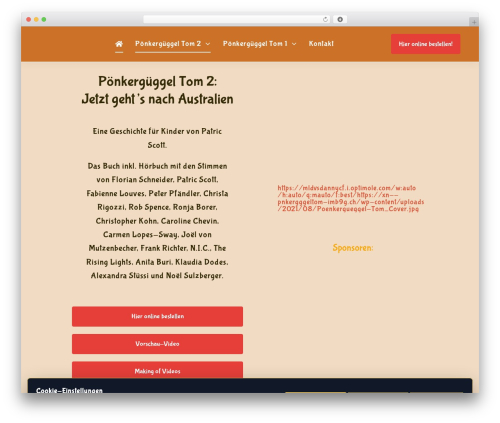Open the Vorschau-Video button
The image size is (500, 423).
pos(157,344)
